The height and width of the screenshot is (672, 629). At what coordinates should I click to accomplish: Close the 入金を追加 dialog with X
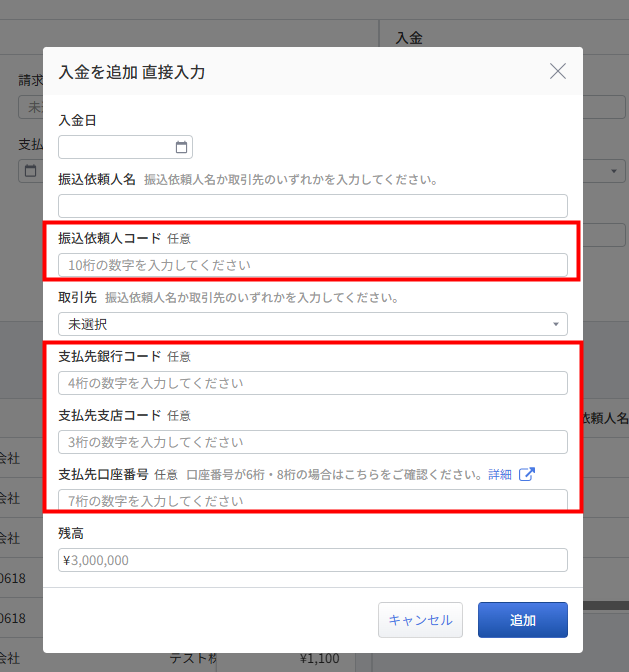pyautogui.click(x=558, y=71)
